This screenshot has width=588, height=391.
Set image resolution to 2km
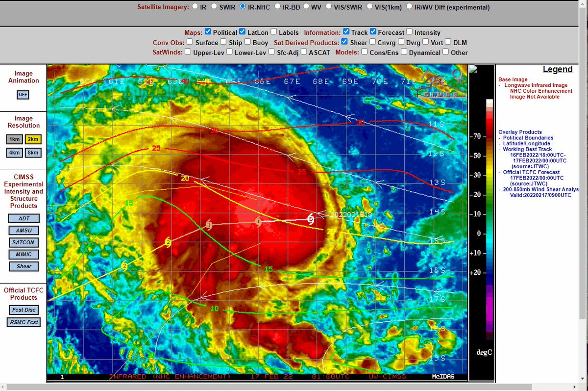pyautogui.click(x=33, y=139)
